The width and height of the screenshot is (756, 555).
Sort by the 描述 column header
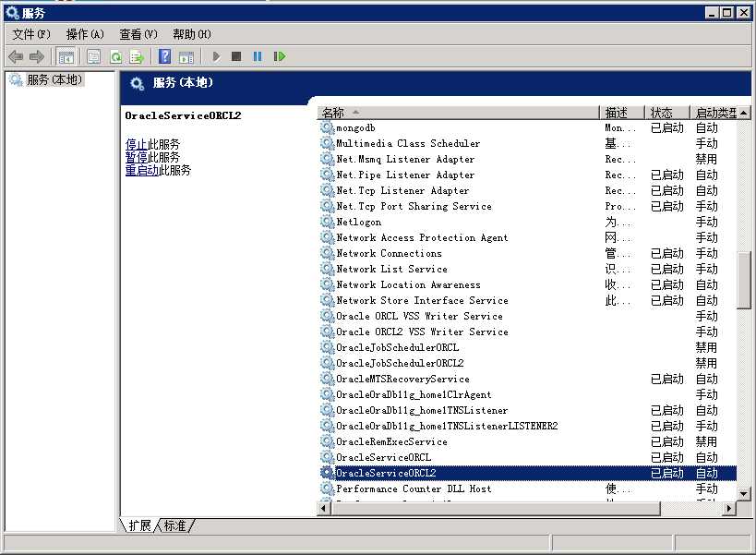point(622,113)
